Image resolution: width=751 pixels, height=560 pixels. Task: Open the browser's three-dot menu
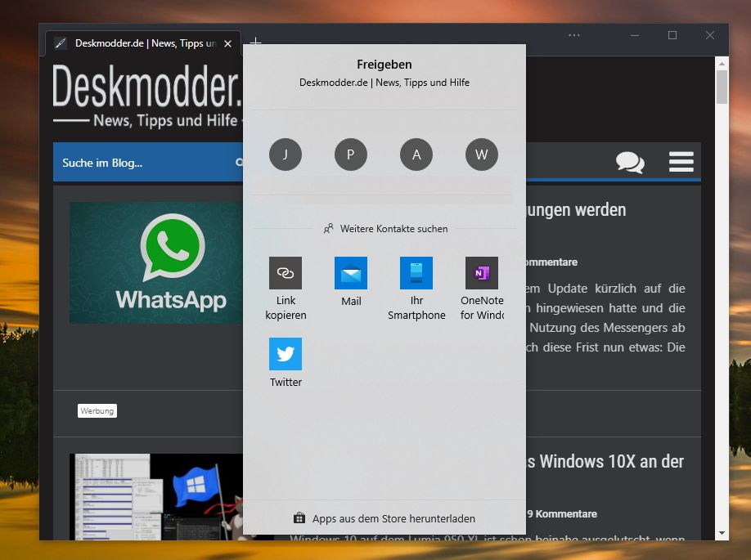573,35
